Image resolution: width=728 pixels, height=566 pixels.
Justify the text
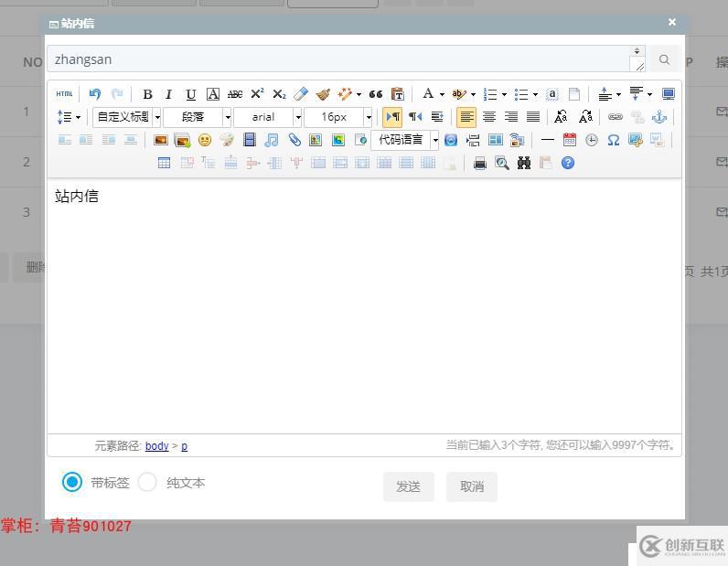point(533,117)
